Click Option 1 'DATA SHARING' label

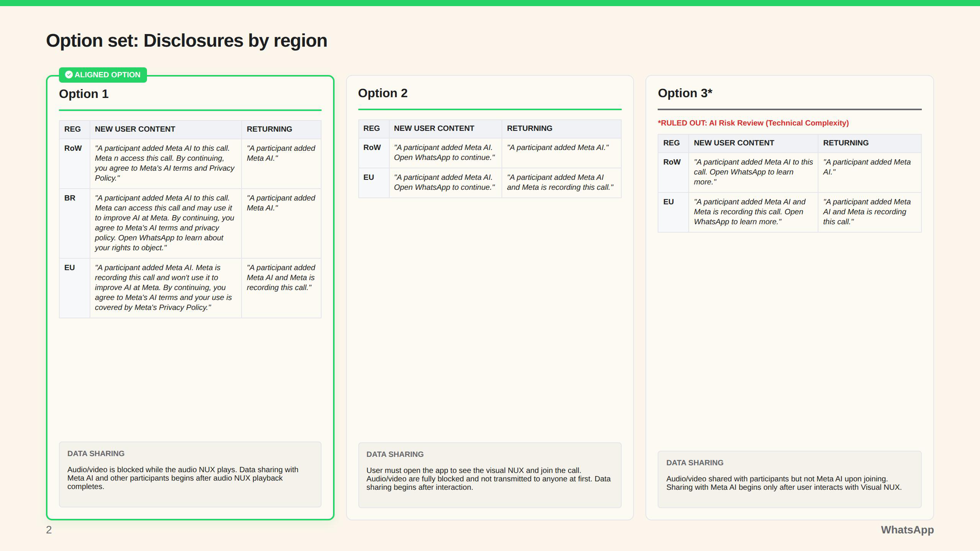click(x=96, y=454)
